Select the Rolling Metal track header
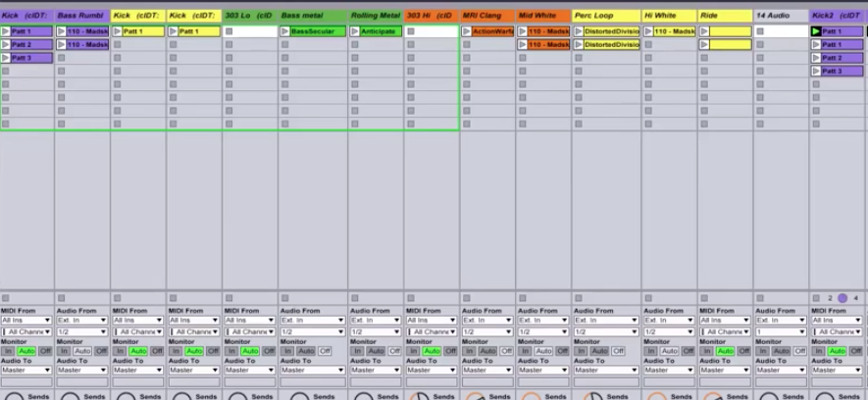The height and width of the screenshot is (400, 868). point(376,16)
